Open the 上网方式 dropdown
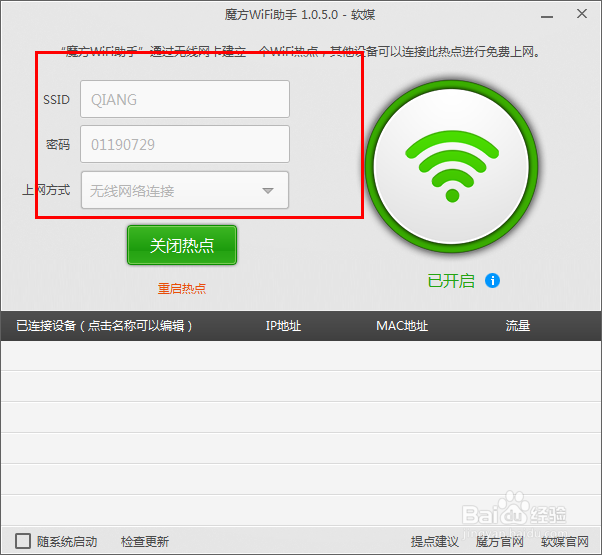The image size is (602, 555). click(x=185, y=190)
